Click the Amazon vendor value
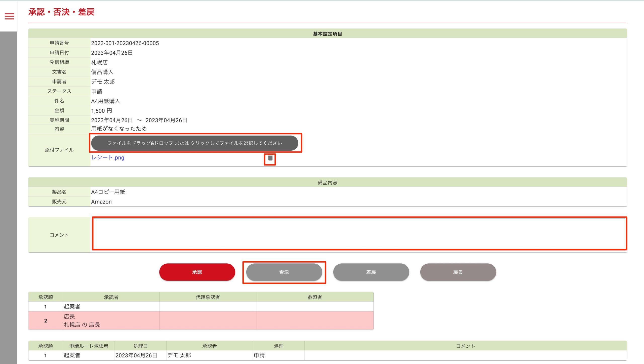 (x=101, y=202)
